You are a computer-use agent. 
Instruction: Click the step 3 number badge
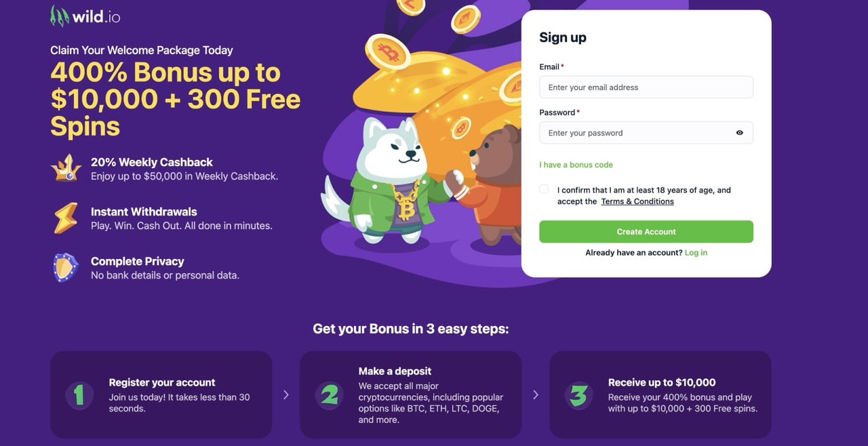point(578,395)
